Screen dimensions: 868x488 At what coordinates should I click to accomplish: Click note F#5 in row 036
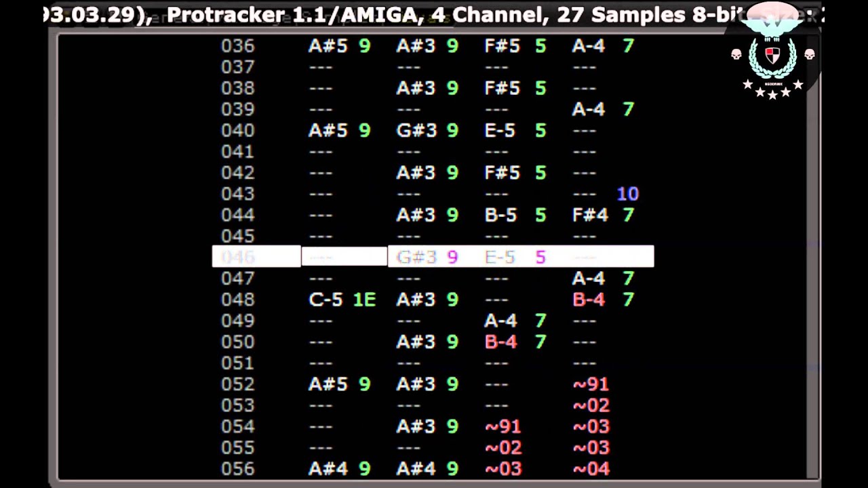coord(503,46)
